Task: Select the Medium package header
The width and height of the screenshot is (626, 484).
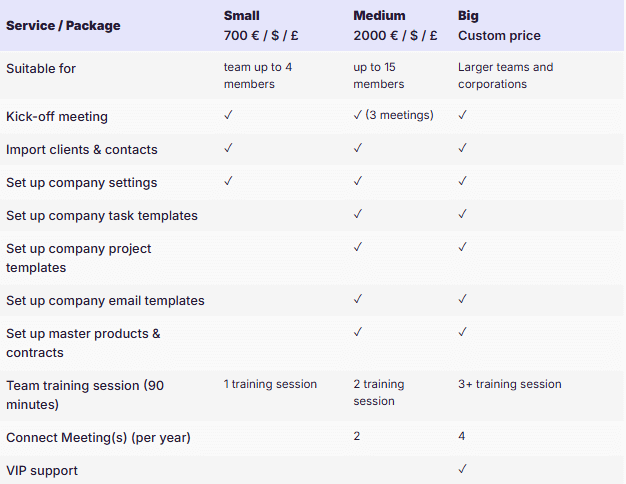Action: 380,16
